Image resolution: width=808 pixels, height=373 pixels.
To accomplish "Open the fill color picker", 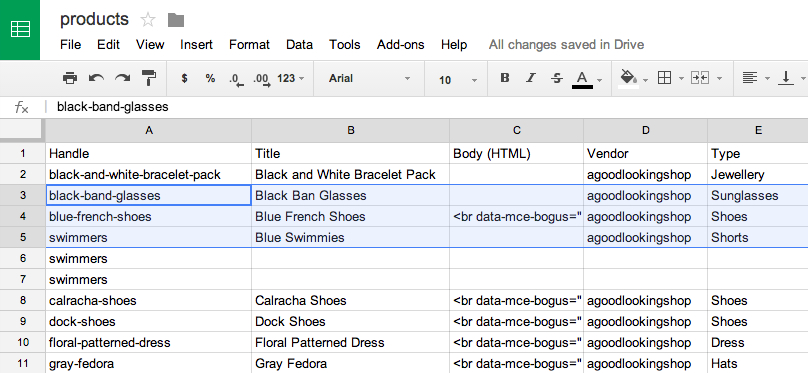I will pyautogui.click(x=628, y=78).
